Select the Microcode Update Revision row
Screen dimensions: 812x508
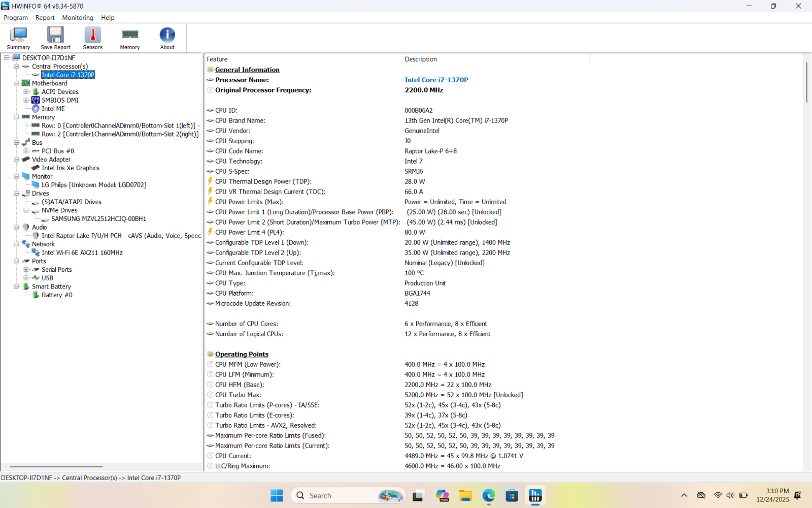coord(312,303)
